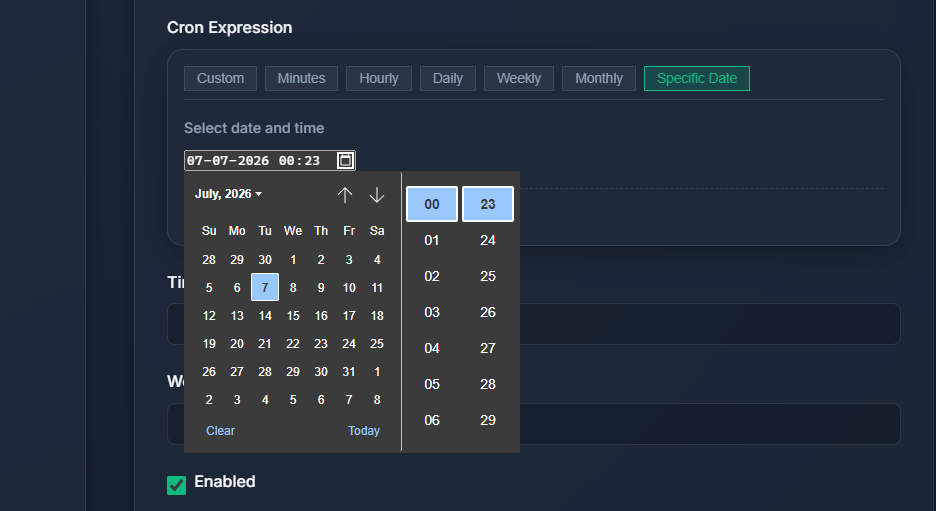Pick August 1 in calendar

tap(377, 371)
